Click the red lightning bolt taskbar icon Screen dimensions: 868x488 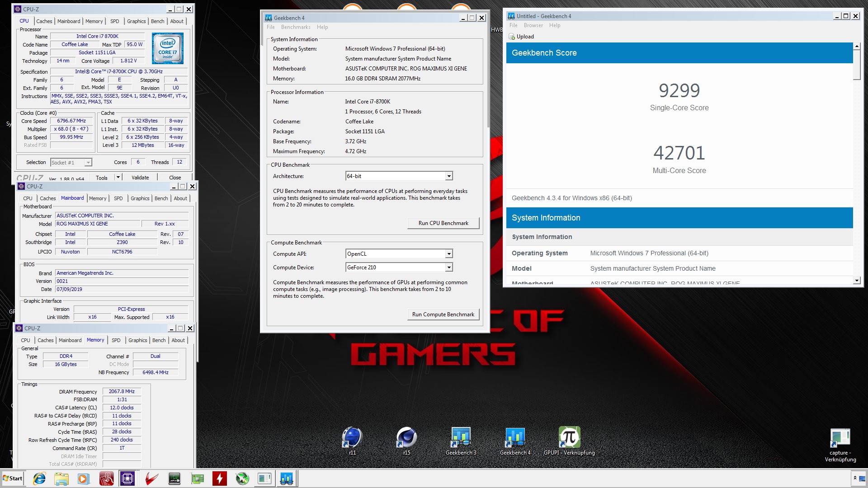point(219,479)
